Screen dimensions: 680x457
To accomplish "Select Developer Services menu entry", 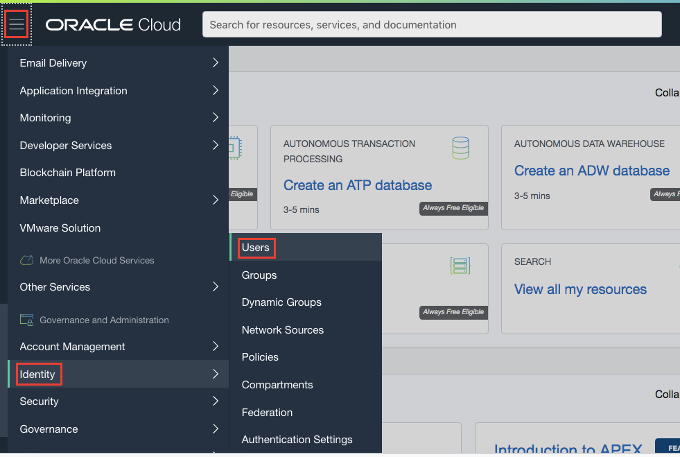I will click(x=66, y=145).
